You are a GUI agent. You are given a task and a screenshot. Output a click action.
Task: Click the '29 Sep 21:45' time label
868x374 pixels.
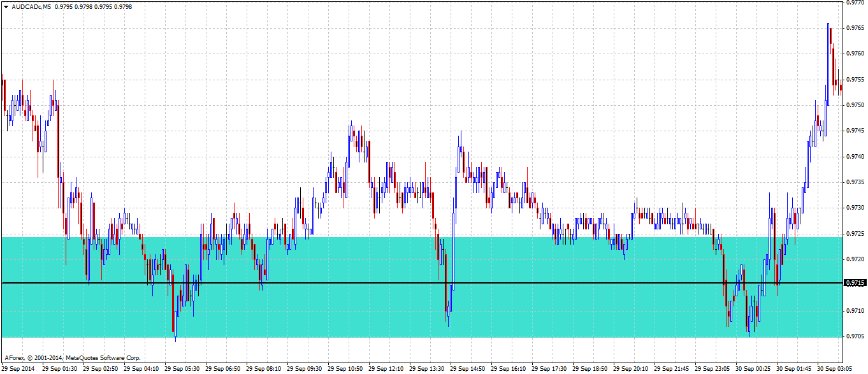pyautogui.click(x=672, y=369)
